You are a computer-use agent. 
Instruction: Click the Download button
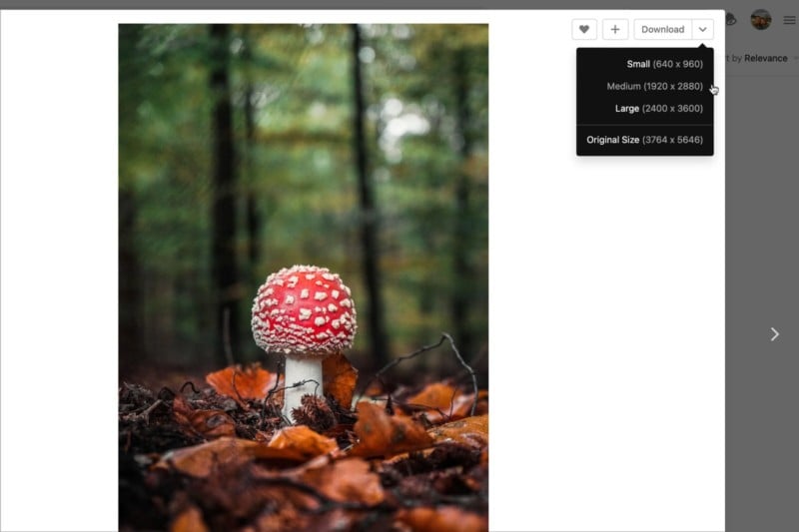[662, 30]
